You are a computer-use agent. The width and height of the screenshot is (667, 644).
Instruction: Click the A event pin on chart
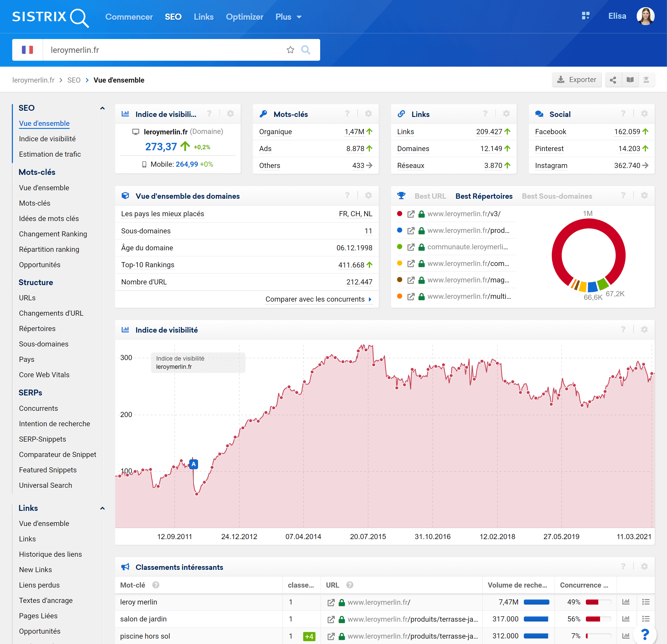(x=194, y=464)
